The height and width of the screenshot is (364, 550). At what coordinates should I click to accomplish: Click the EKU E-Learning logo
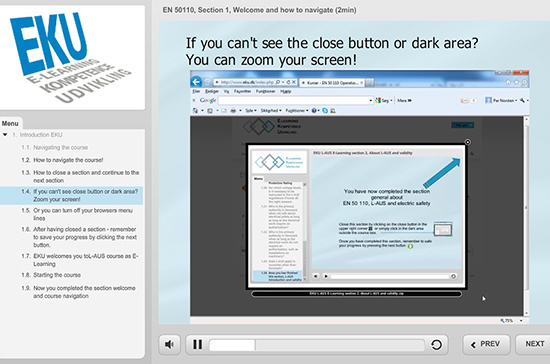pyautogui.click(x=71, y=57)
